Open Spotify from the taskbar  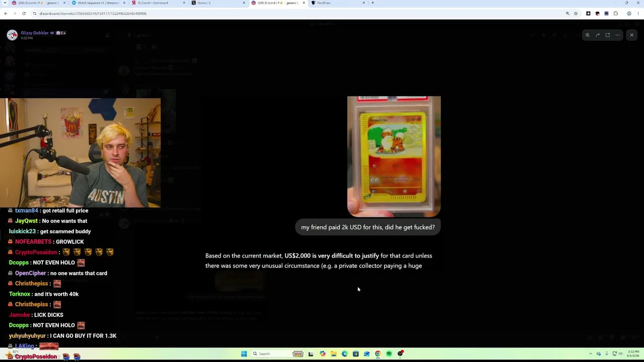click(x=389, y=354)
